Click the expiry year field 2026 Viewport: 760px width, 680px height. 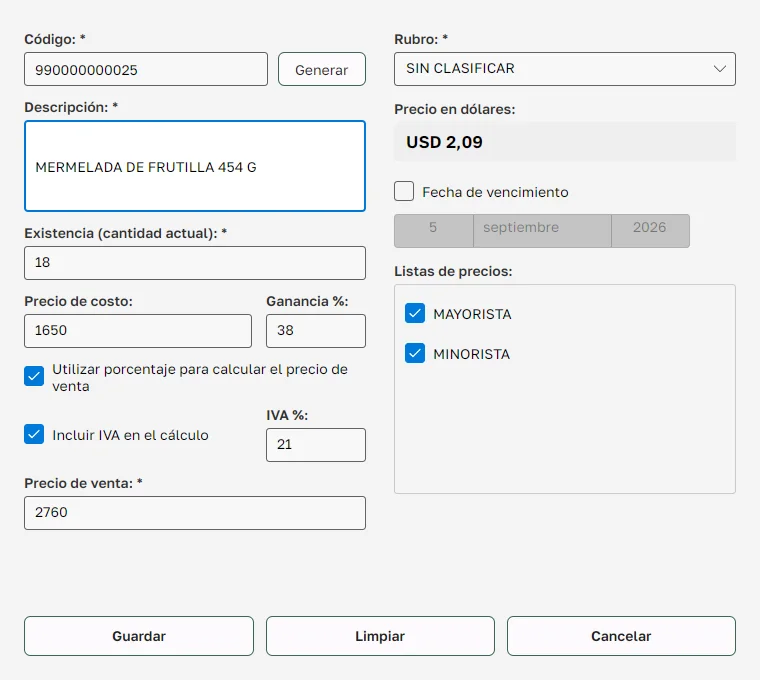click(x=650, y=231)
